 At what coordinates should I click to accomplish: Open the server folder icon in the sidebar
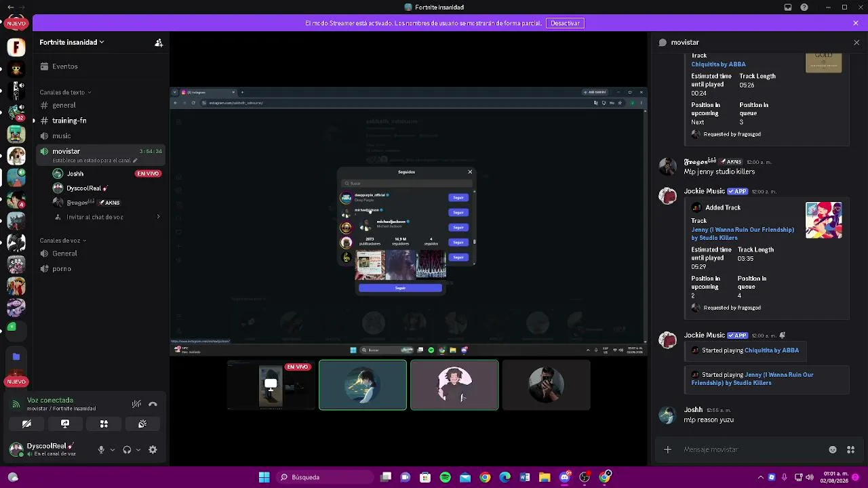[16, 357]
